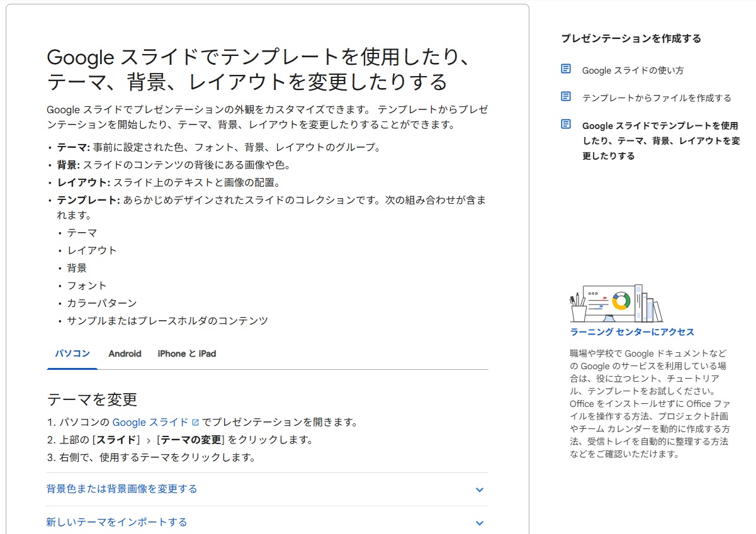Image resolution: width=756 pixels, height=534 pixels.
Task: Click the レイアウト sub-bullet item
Action: (x=92, y=250)
